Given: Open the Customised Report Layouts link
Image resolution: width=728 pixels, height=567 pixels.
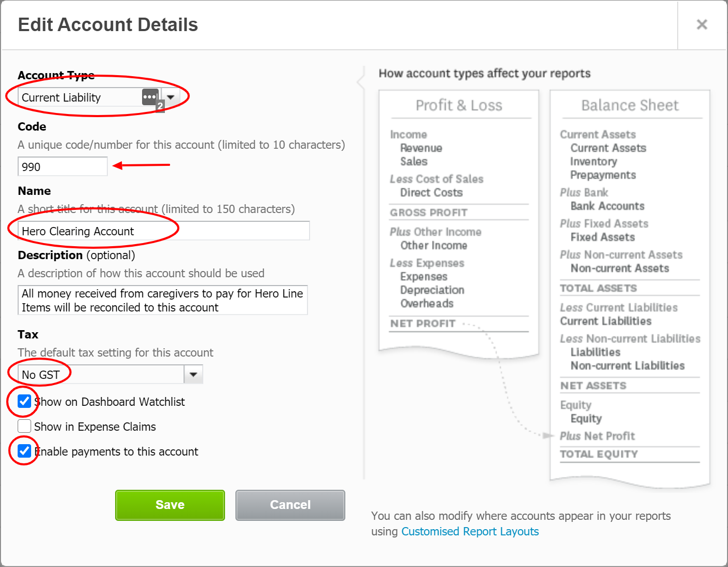Looking at the screenshot, I should [470, 531].
